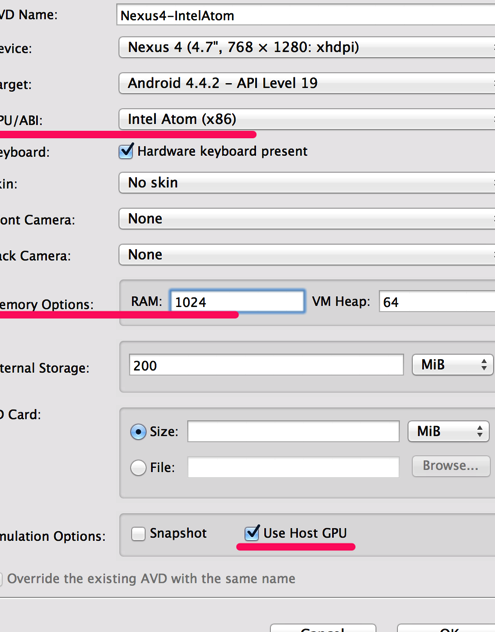This screenshot has width=495, height=632.
Task: Open the Skin dropdown showing No skin
Action: coord(307,183)
